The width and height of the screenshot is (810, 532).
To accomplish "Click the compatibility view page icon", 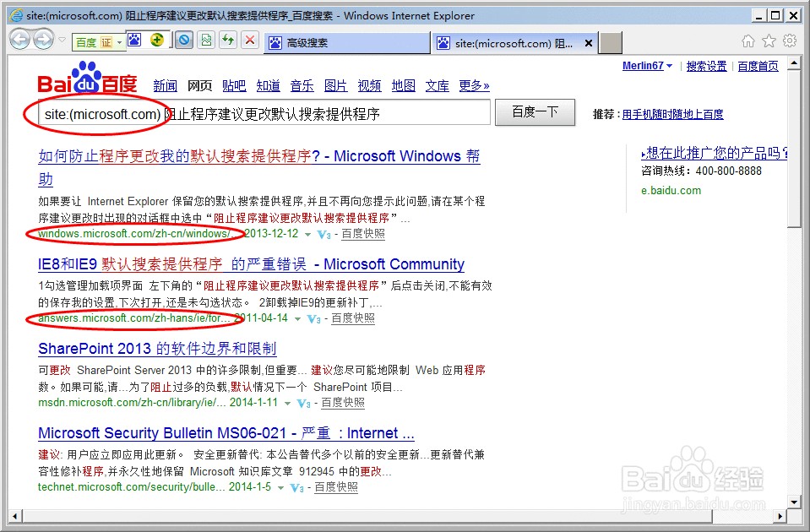I will 206,40.
